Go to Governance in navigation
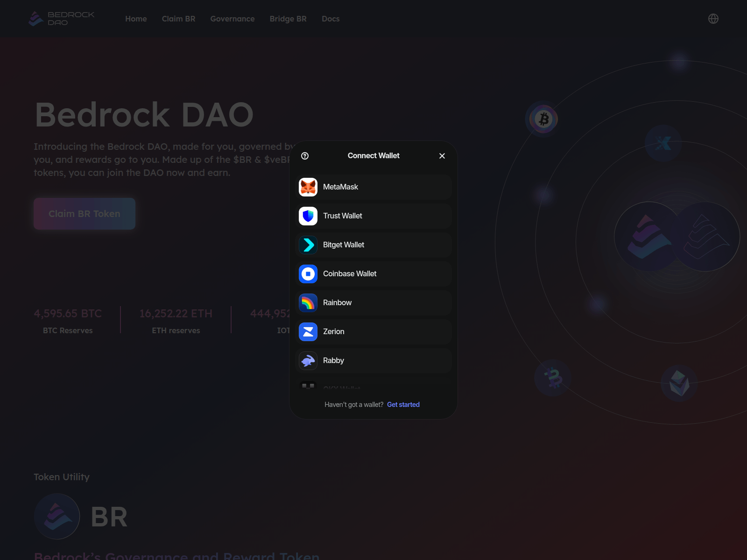Viewport: 747px width, 560px height. [233, 19]
